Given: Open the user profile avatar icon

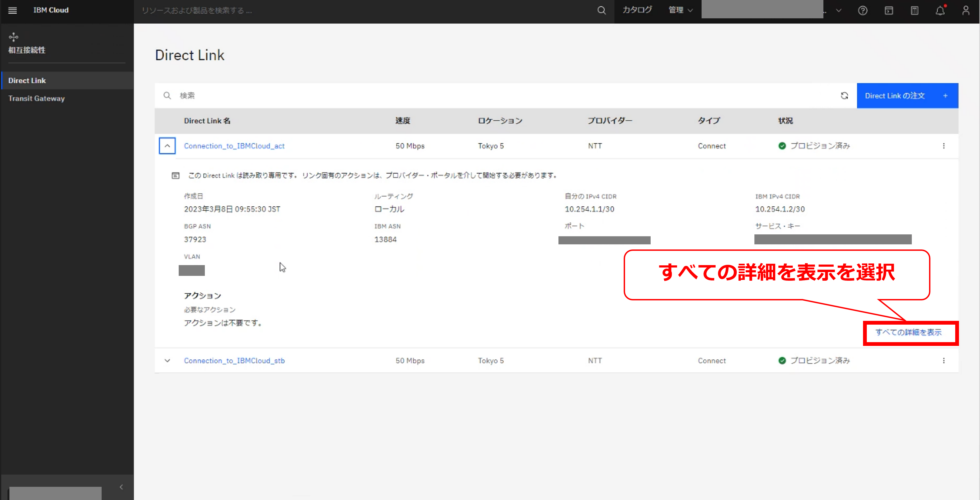Looking at the screenshot, I should tap(966, 10).
